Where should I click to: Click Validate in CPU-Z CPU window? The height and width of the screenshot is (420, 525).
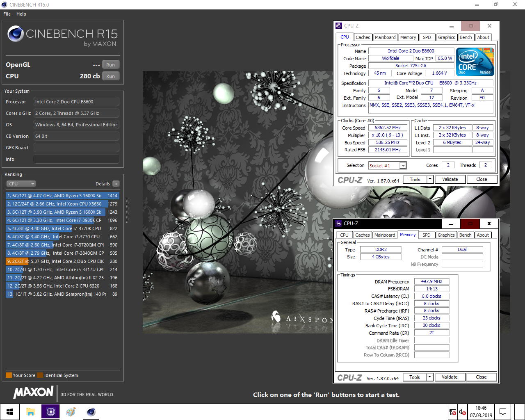450,179
